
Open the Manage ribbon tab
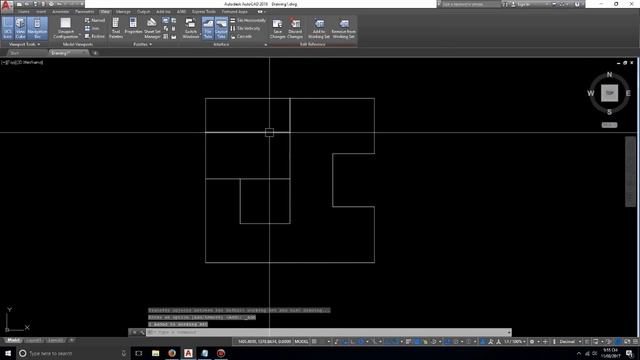tap(123, 12)
